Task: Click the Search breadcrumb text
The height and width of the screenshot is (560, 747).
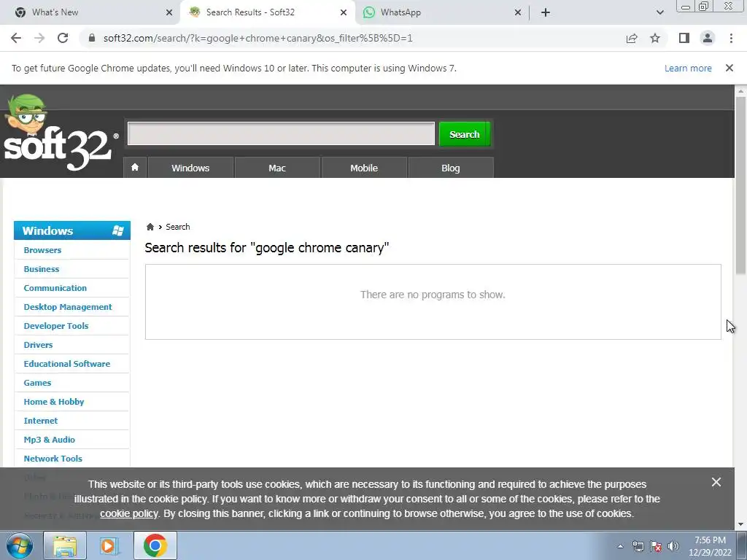Action: (178, 227)
